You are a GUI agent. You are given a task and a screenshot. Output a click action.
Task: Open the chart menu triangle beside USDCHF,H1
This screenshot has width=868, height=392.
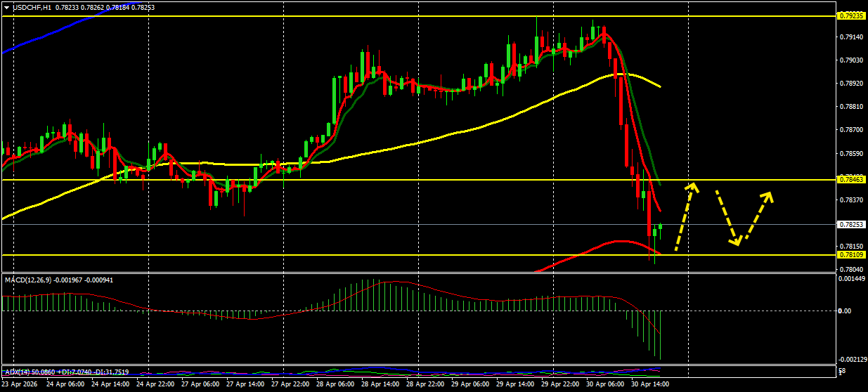(x=6, y=7)
